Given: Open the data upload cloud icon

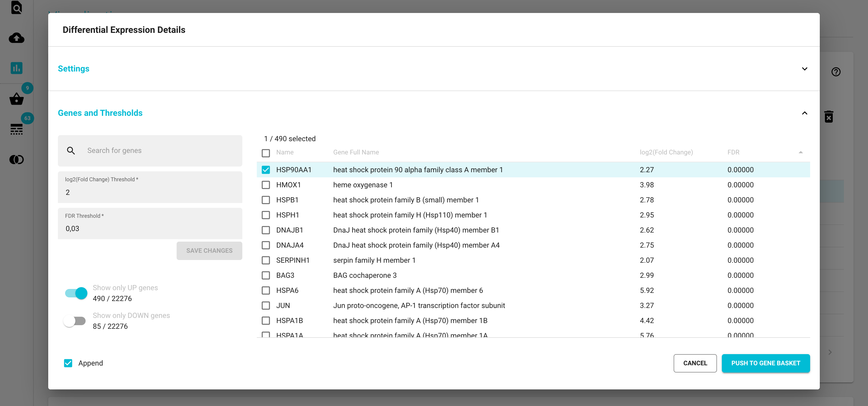Looking at the screenshot, I should 16,38.
